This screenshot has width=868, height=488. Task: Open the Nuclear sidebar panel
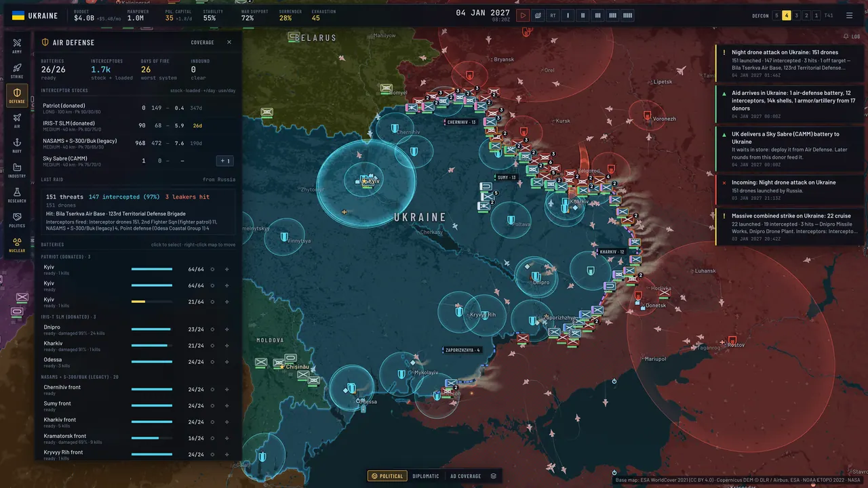pyautogui.click(x=17, y=244)
